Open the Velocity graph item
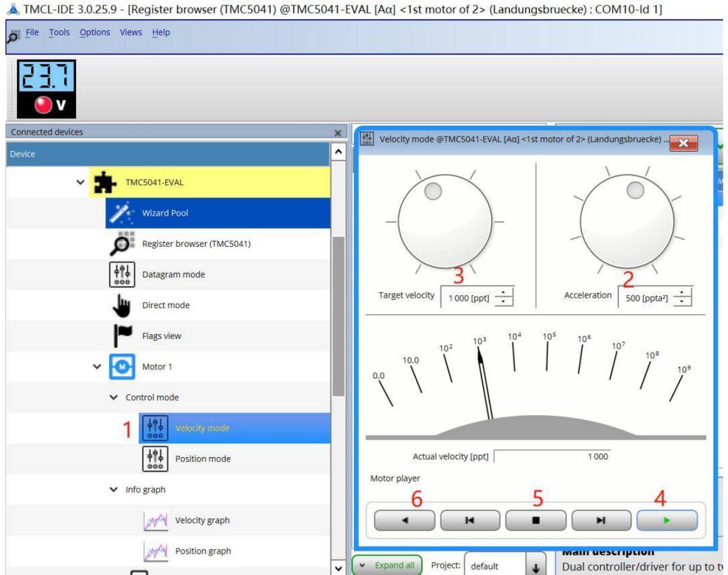This screenshot has height=575, width=728. [x=202, y=520]
